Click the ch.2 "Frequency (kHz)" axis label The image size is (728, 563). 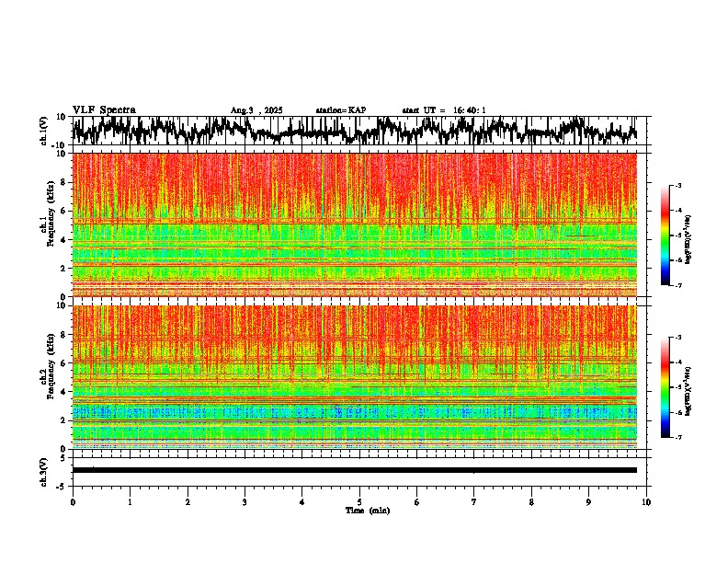[51, 366]
